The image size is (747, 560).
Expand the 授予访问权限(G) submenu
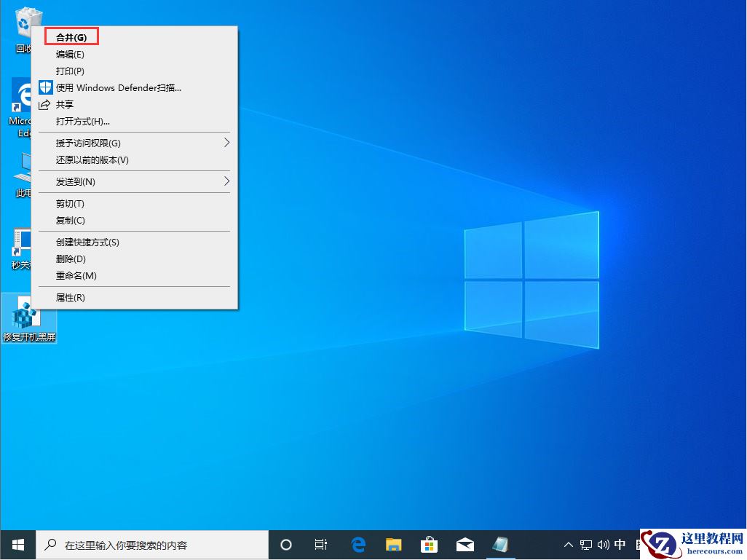pyautogui.click(x=87, y=143)
